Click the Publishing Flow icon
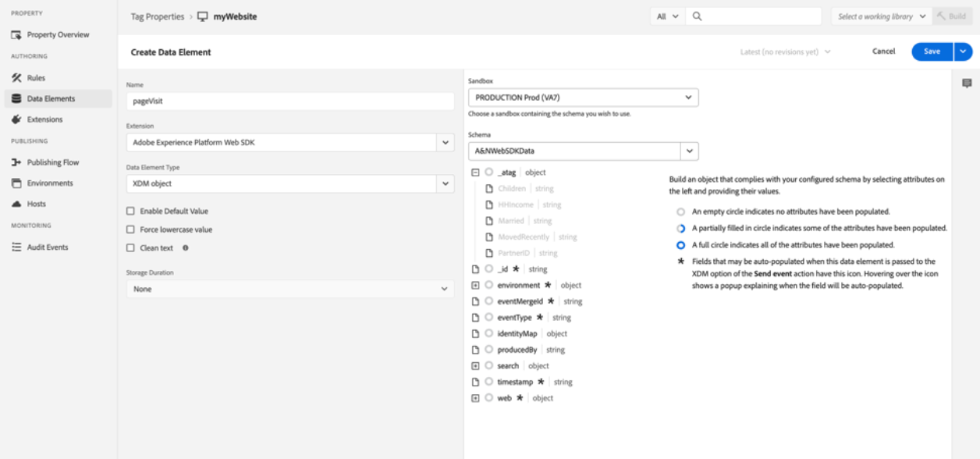This screenshot has height=459, width=980. (16, 162)
